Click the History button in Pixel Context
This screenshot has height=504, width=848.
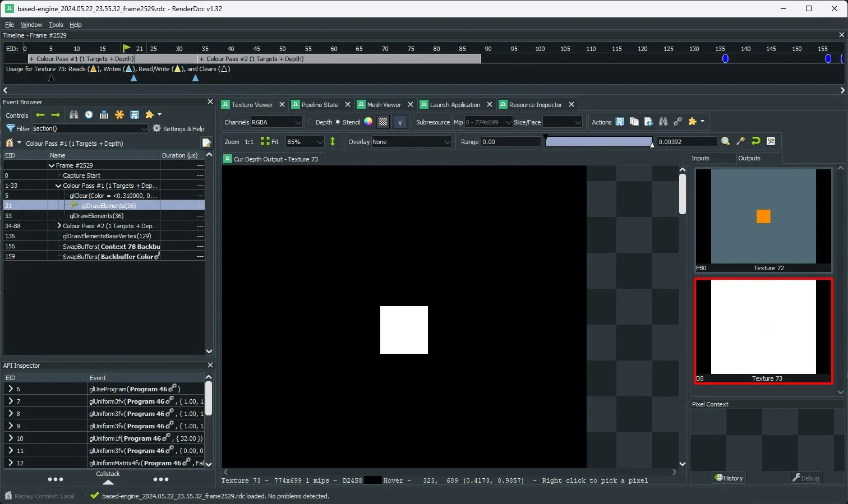[729, 478]
